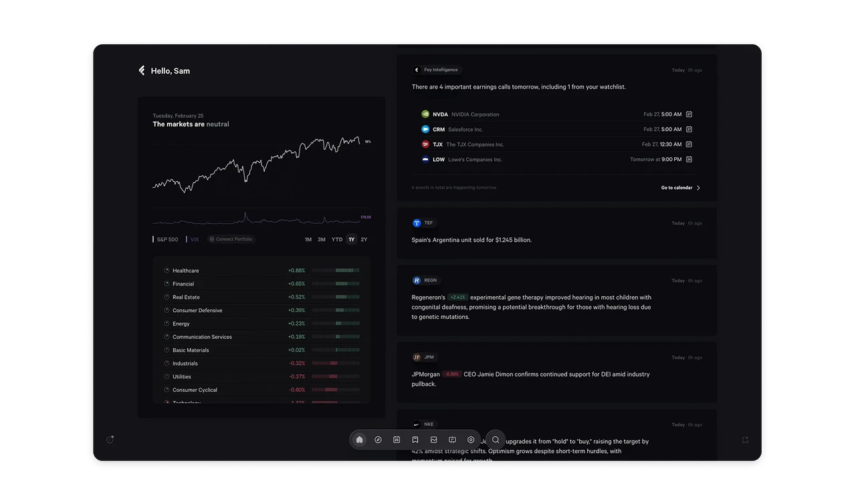Toggle the VIX chart series
The width and height of the screenshot is (856, 504).
pyautogui.click(x=193, y=239)
